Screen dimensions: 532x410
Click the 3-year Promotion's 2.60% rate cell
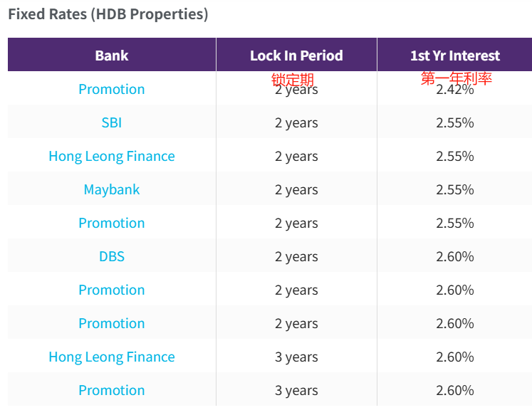coord(454,390)
